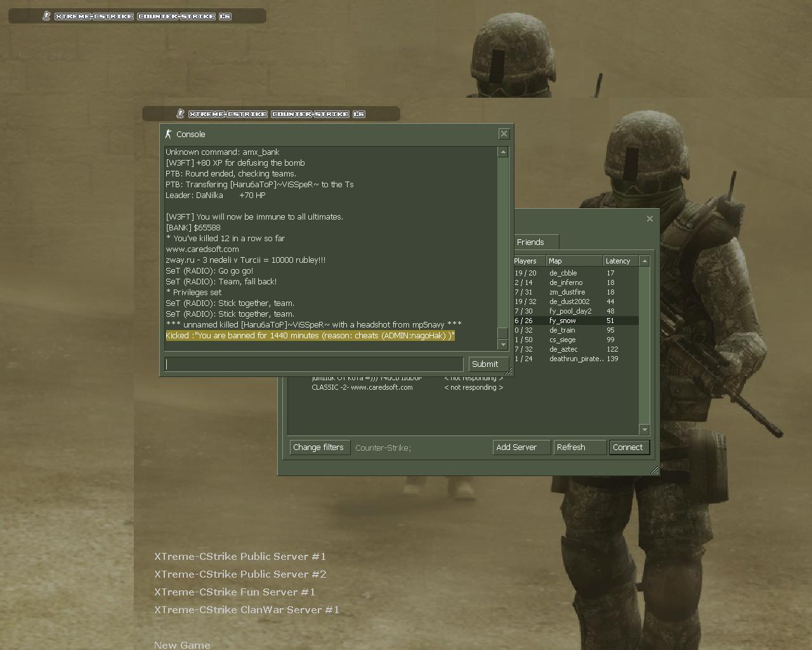Viewport: 812px width, 650px height.
Task: Click the 'You've killed 12 in a row' line
Action: pyautogui.click(x=225, y=238)
